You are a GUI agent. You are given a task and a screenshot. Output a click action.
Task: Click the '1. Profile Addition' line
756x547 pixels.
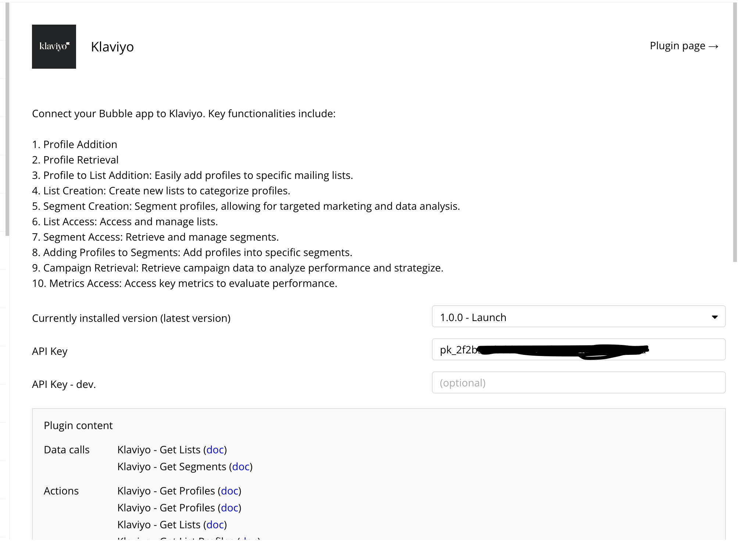pos(75,144)
